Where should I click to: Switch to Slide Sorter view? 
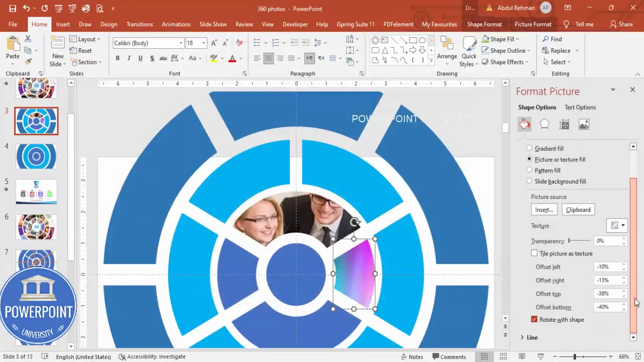[x=503, y=356]
